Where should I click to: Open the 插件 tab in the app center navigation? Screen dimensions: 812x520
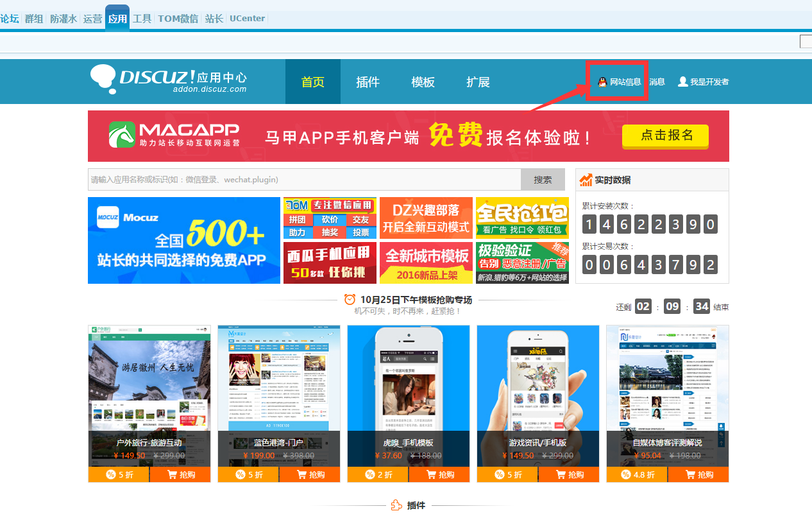click(368, 82)
